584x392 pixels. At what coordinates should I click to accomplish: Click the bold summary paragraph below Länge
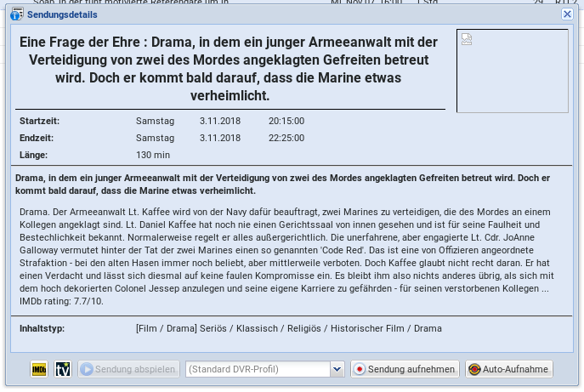click(282, 184)
